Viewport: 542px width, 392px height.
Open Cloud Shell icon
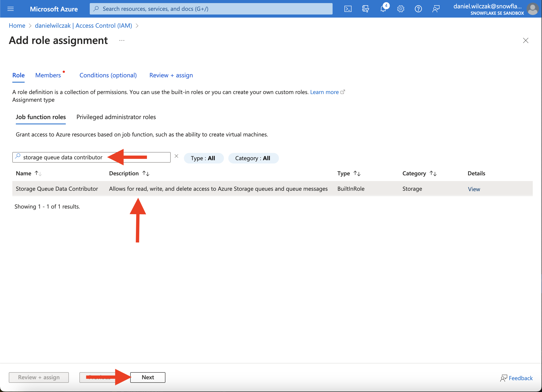tap(348, 9)
